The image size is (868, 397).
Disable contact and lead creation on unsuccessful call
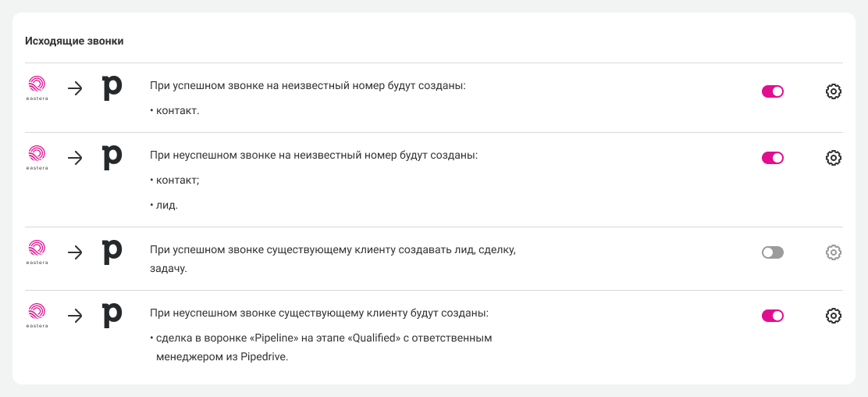click(x=772, y=158)
